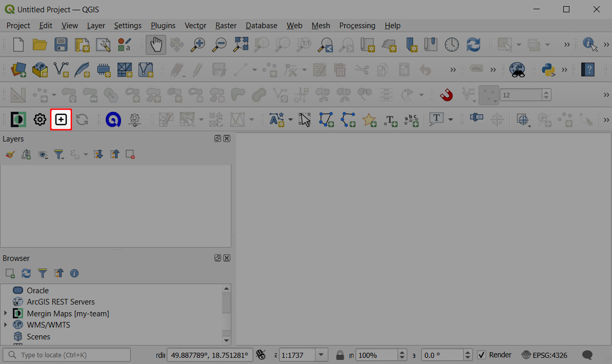This screenshot has width=612, height=364.
Task: Toggle manage map themes eye icon in Layers
Action: 43,154
